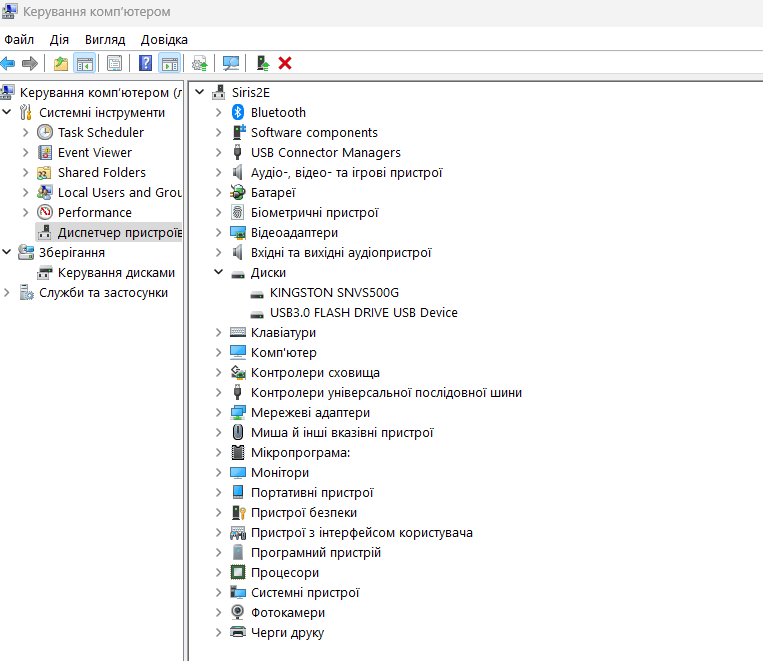Image resolution: width=763 pixels, height=661 pixels.
Task: Select Пристрої з інтерфейсом користувача
Action: (x=362, y=532)
